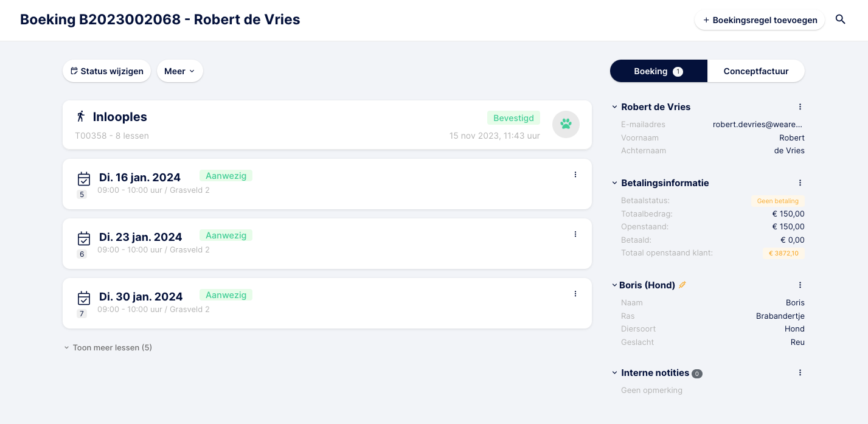Expand Toon meer lessen (5)

108,348
